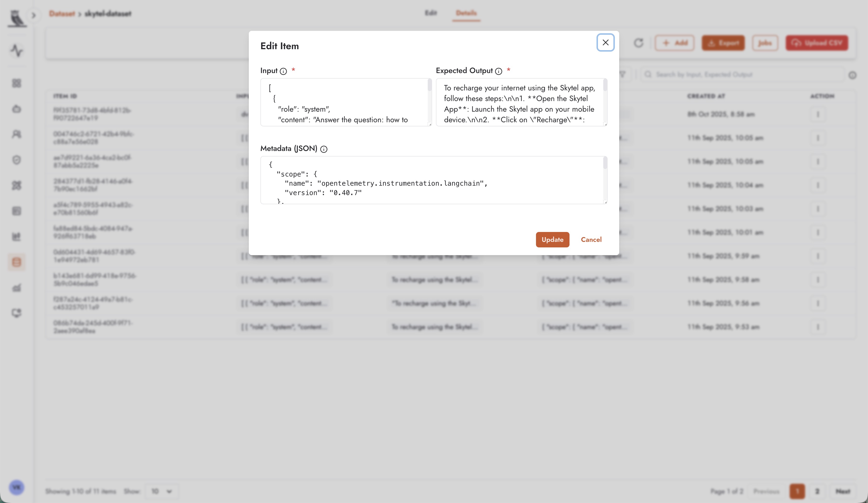Open the Expected Output info icon
The width and height of the screenshot is (868, 503).
pos(498,71)
